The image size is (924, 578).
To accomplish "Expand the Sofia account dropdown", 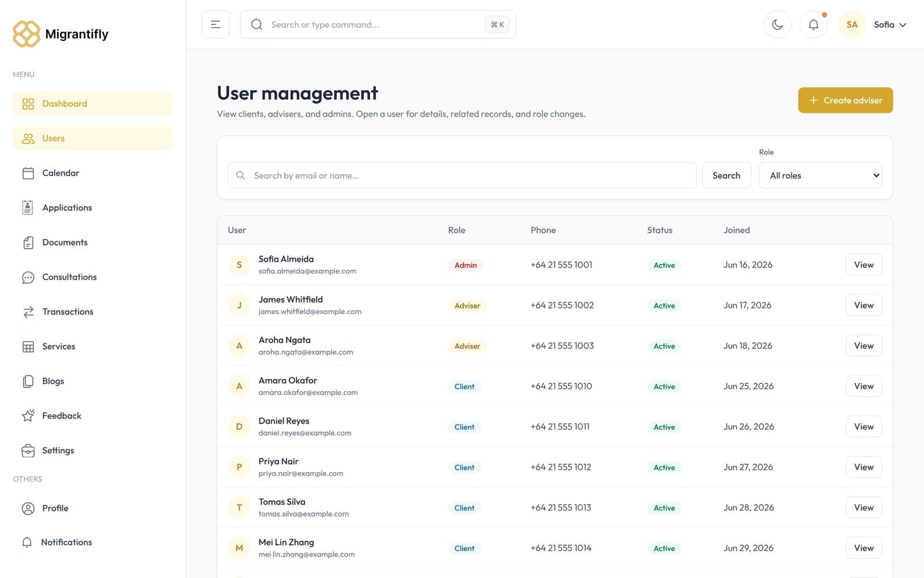I will tap(890, 24).
